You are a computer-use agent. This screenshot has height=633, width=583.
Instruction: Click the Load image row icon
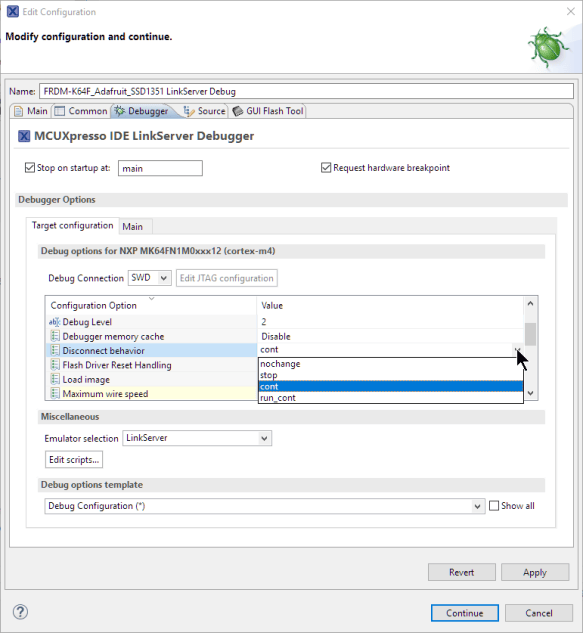click(55, 379)
